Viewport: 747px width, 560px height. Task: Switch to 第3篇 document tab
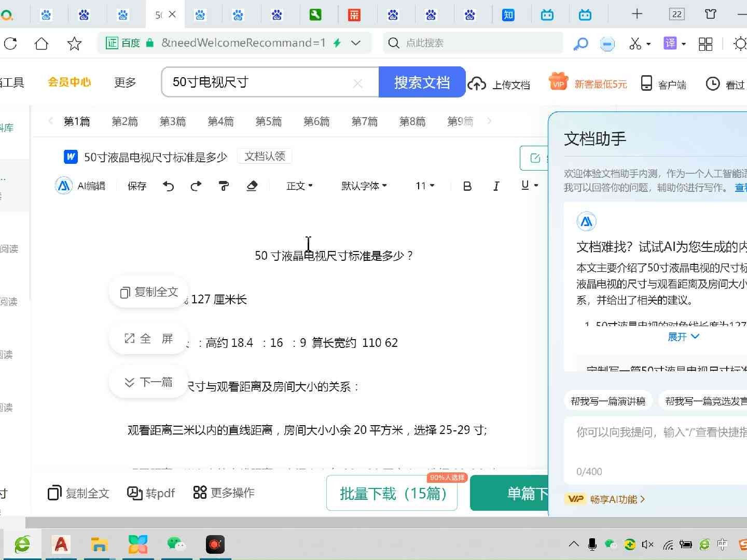[173, 121]
